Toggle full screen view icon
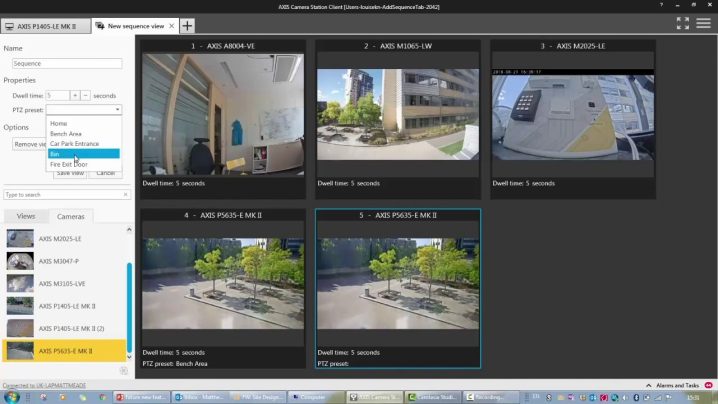718x404 pixels. click(x=683, y=23)
